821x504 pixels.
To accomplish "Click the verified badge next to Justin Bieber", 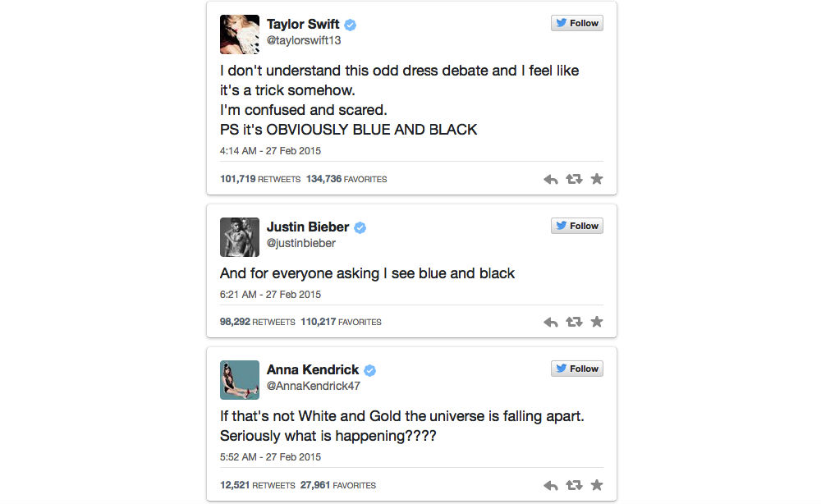I will [359, 227].
